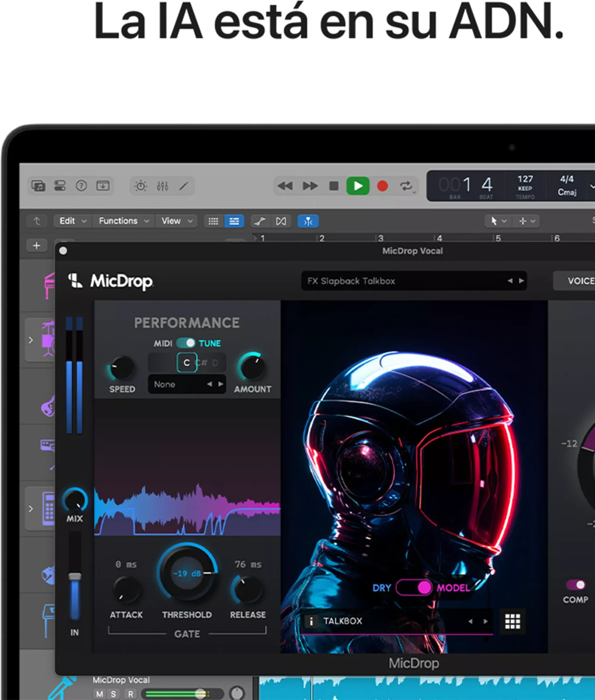Click the back arrow button left of Edit
Image resolution: width=595 pixels, height=700 pixels.
pyautogui.click(x=37, y=221)
